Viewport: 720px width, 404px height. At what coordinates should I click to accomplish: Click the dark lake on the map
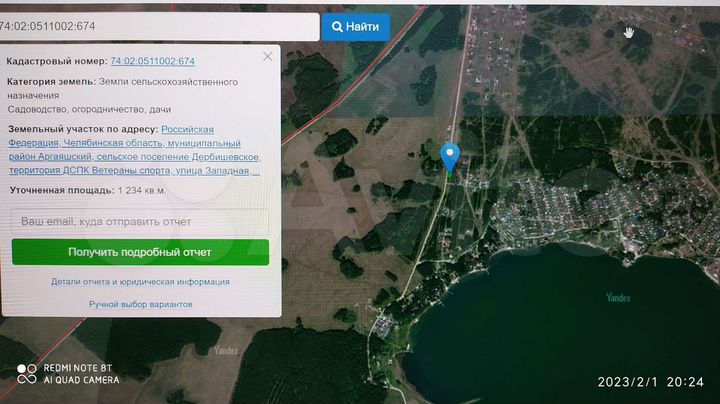pyautogui.click(x=560, y=331)
